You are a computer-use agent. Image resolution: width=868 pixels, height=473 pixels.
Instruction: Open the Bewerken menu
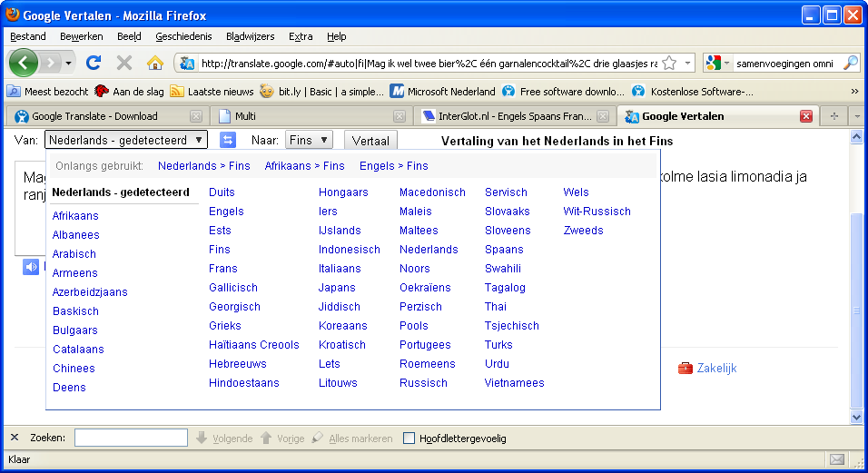pos(82,36)
